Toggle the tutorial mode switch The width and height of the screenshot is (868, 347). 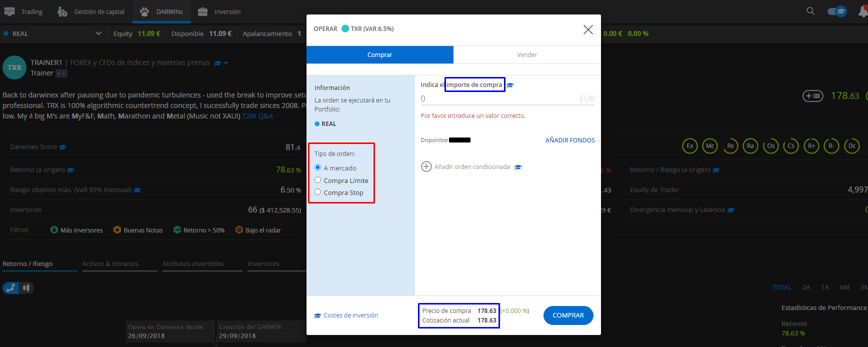(837, 11)
